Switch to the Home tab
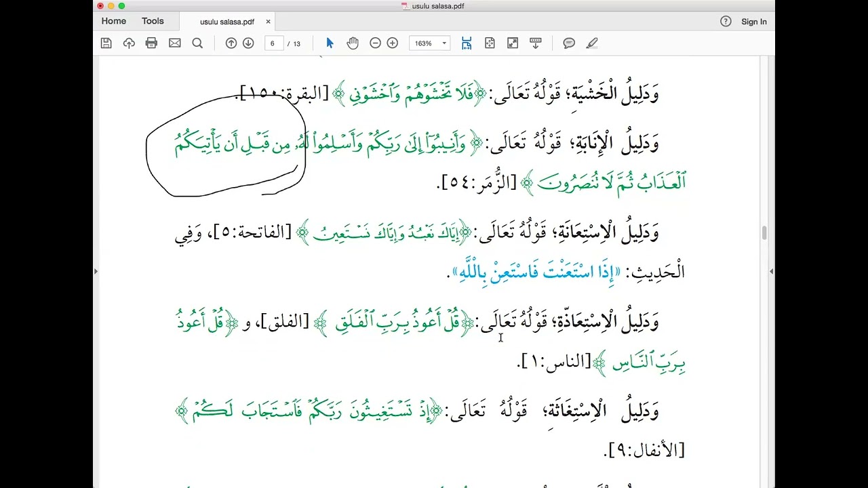This screenshot has width=868, height=488. click(114, 22)
